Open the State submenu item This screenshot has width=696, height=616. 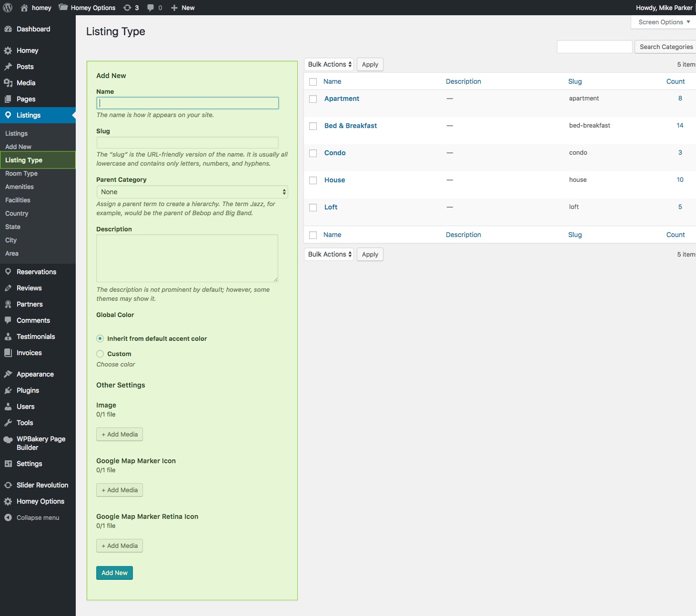[13, 227]
